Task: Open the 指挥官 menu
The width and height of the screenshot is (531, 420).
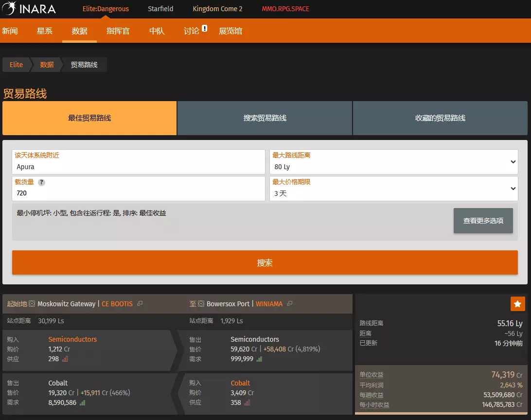Action: pyautogui.click(x=118, y=31)
